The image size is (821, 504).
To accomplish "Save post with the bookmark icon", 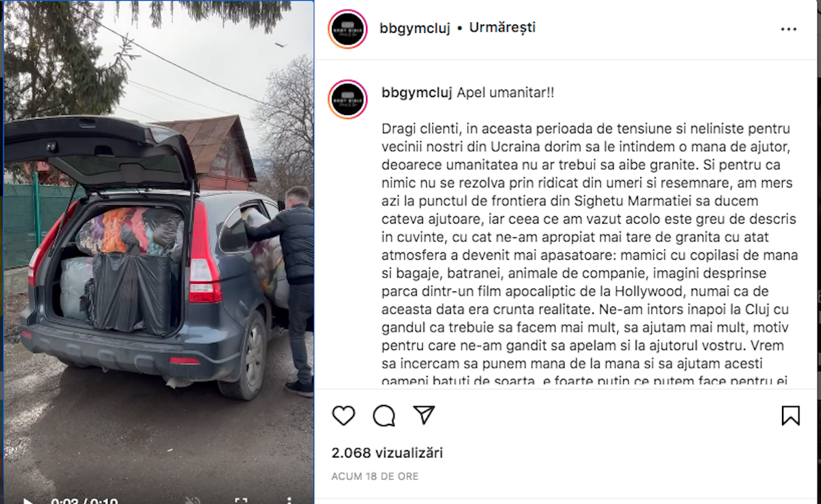I will pos(790,415).
